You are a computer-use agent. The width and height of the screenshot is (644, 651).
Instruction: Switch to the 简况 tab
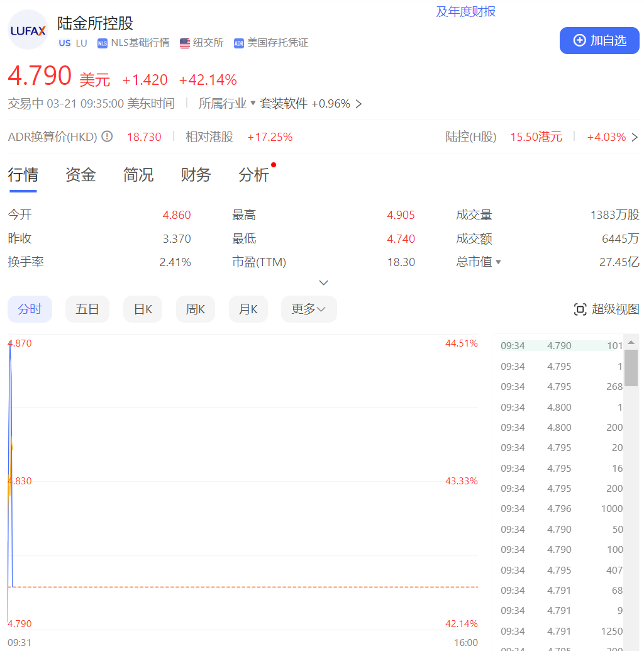tap(138, 175)
